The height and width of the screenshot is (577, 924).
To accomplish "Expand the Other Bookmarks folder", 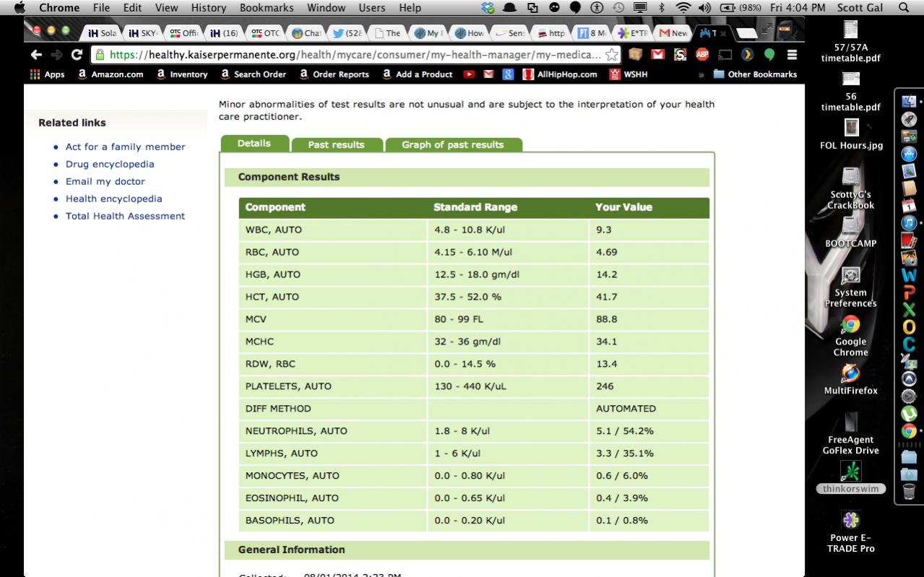I will coord(755,74).
